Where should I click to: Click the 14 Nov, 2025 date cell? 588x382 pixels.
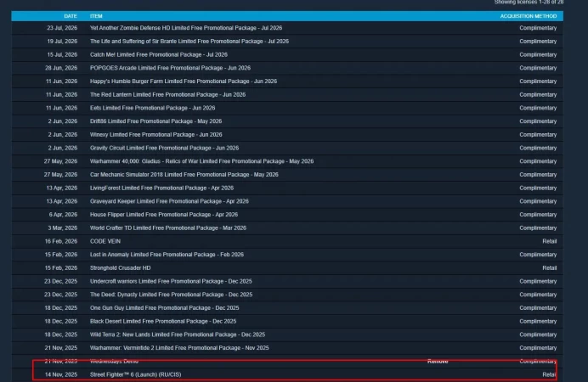point(61,374)
